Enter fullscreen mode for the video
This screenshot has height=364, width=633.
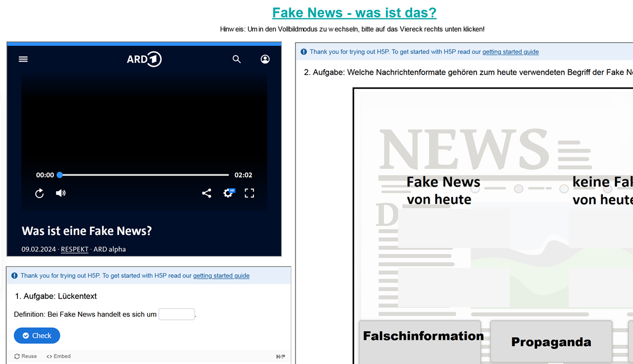pyautogui.click(x=249, y=193)
